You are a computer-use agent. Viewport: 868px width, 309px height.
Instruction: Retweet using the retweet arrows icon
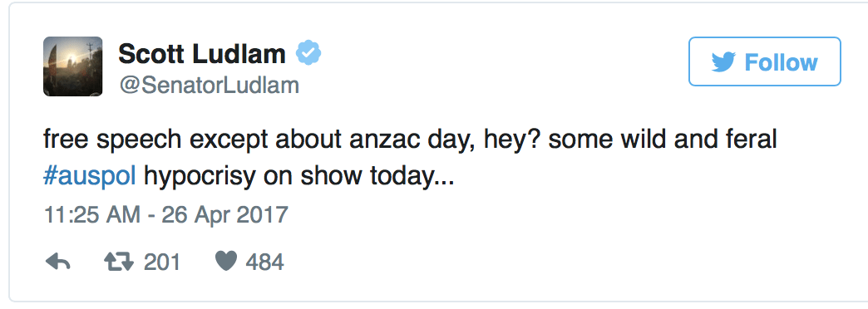click(119, 262)
